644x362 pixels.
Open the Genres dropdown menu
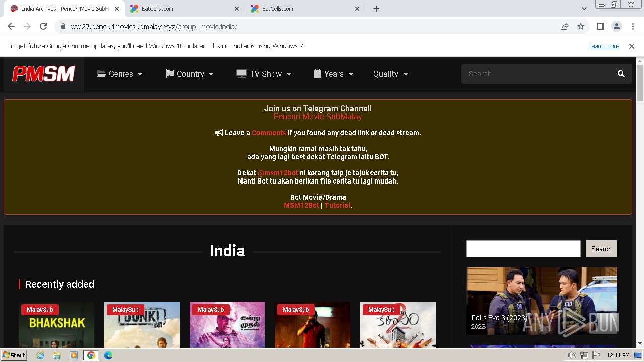pos(119,74)
